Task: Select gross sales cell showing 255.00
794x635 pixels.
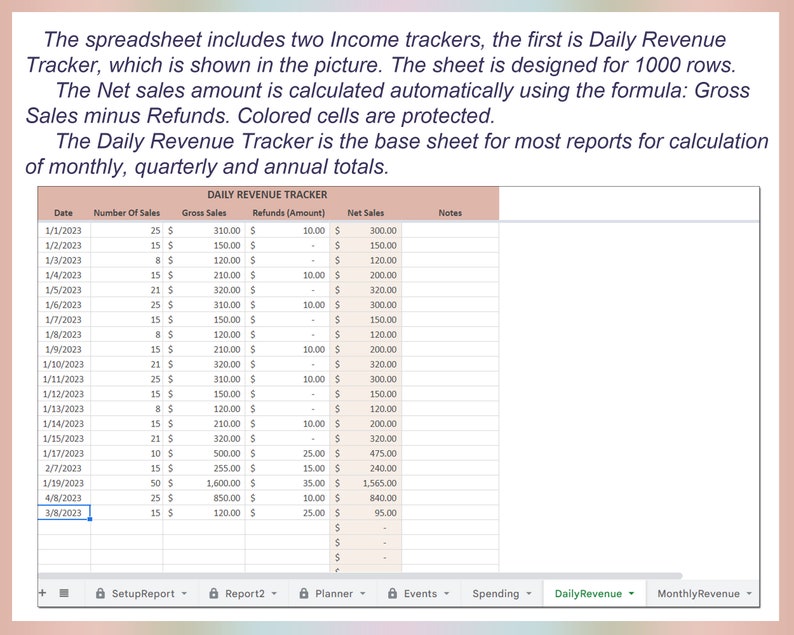Action: (204, 468)
